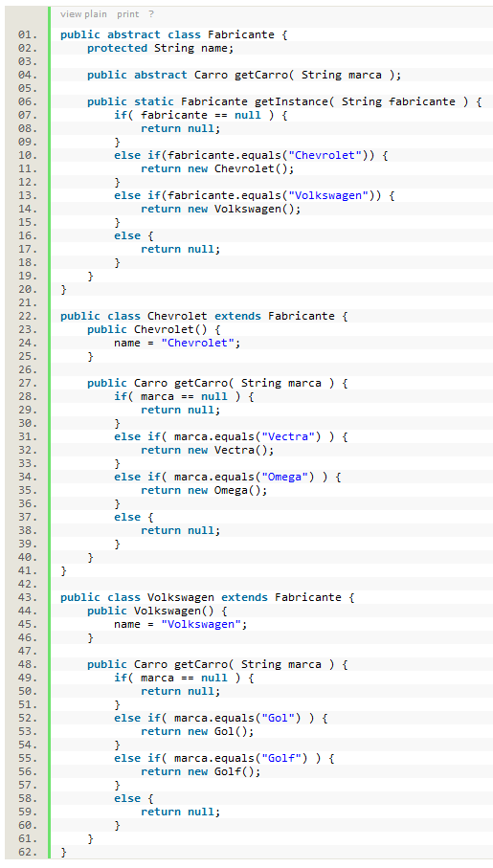The width and height of the screenshot is (493, 868).
Task: Click 'return null;' on line 38
Action: click(181, 530)
